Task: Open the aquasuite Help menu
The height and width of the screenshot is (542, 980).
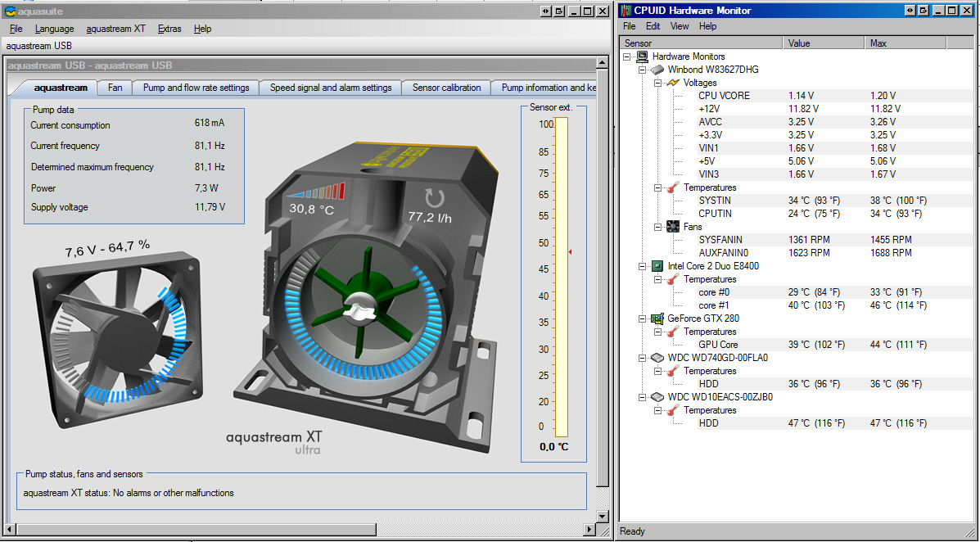Action: [202, 29]
